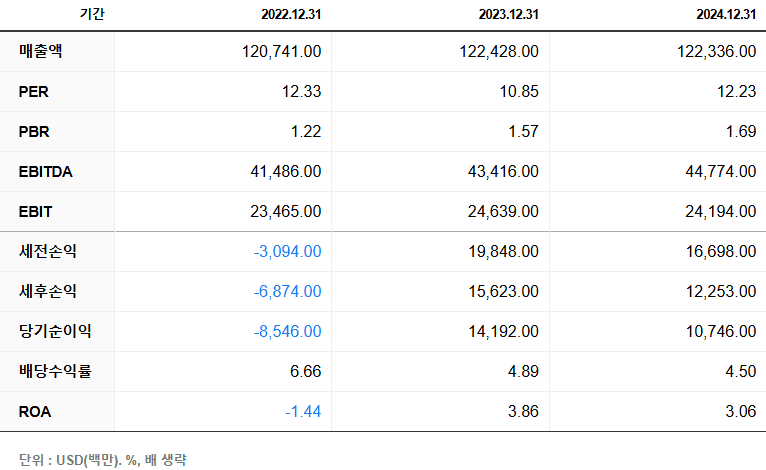Select net income value 14,192.00

[503, 332]
